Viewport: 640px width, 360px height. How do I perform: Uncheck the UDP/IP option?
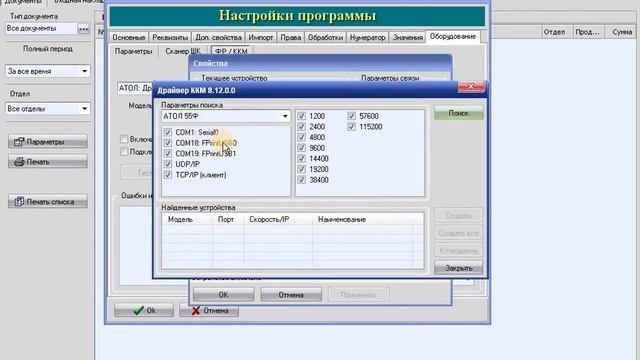tap(168, 164)
